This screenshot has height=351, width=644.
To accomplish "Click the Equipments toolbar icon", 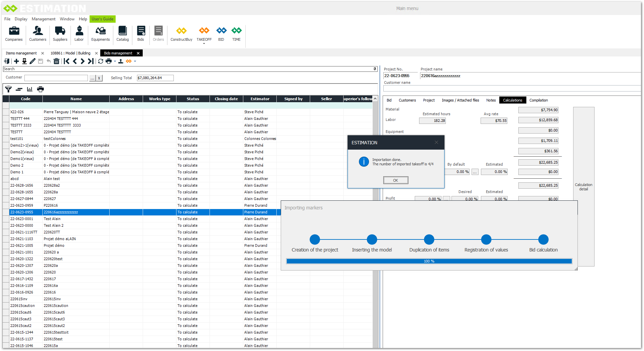I will point(100,34).
